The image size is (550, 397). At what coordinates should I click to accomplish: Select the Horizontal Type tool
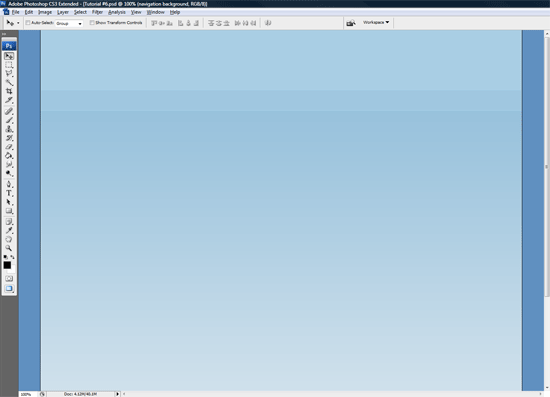click(x=9, y=193)
